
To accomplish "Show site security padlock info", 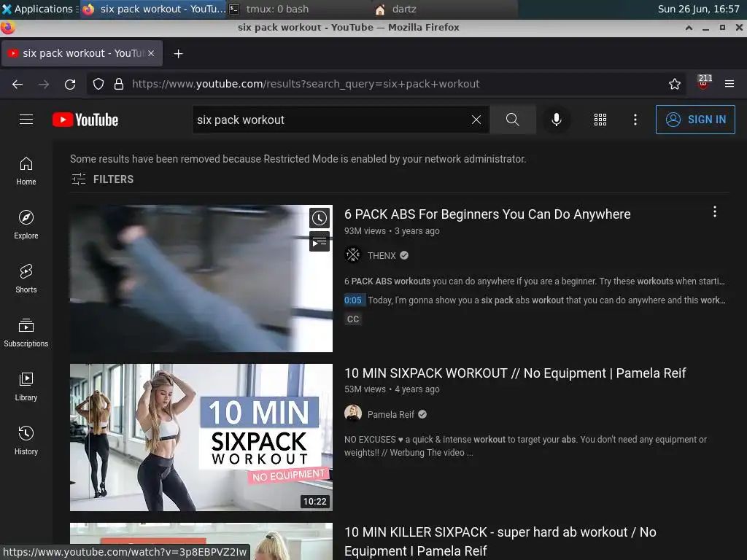I will click(x=119, y=85).
